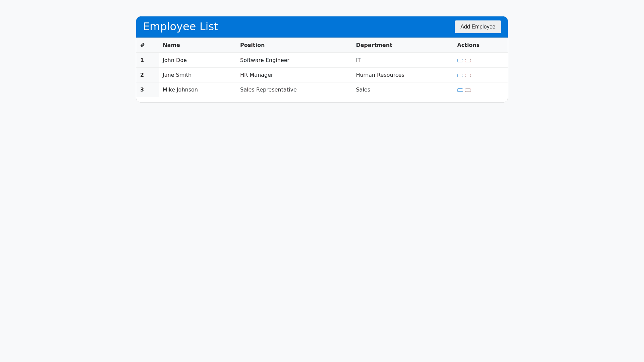Click the Position column header
The image size is (644, 362).
pos(252,45)
